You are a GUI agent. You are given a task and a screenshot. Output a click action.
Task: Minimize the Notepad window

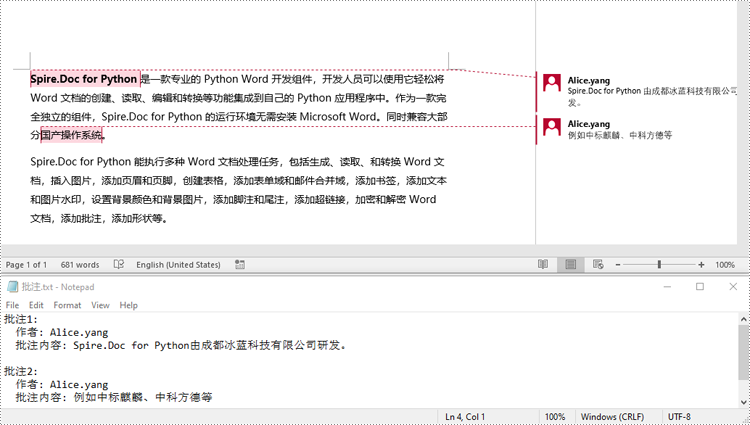pos(667,286)
